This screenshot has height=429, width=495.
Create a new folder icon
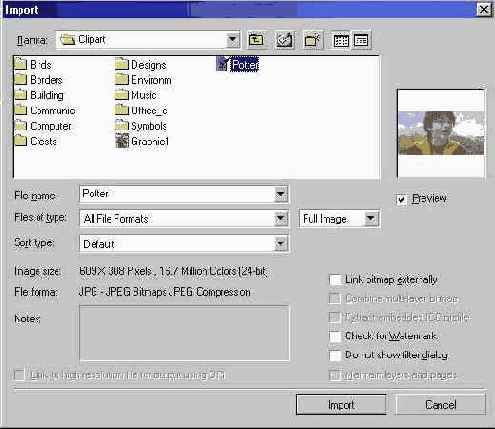point(312,40)
